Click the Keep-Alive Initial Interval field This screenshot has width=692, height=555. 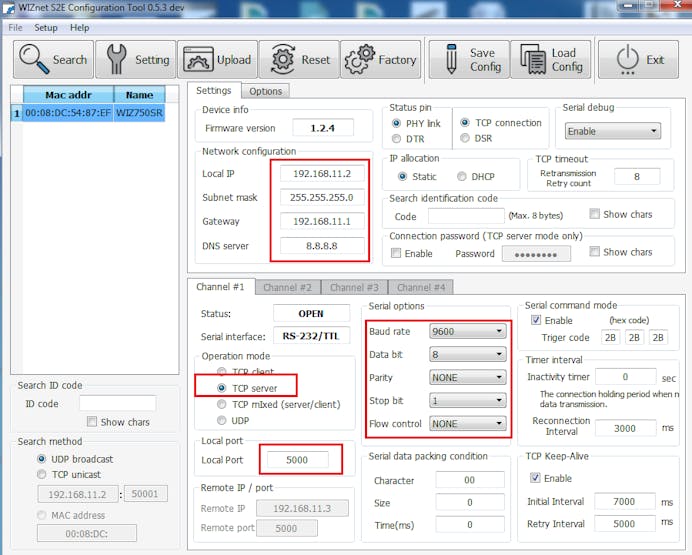[624, 501]
